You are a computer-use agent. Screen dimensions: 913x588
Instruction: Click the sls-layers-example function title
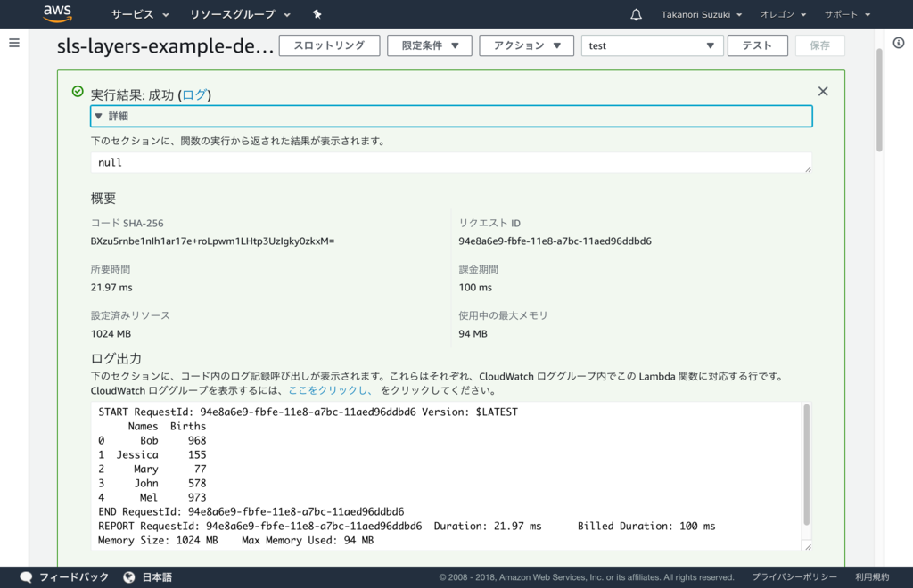pyautogui.click(x=165, y=46)
